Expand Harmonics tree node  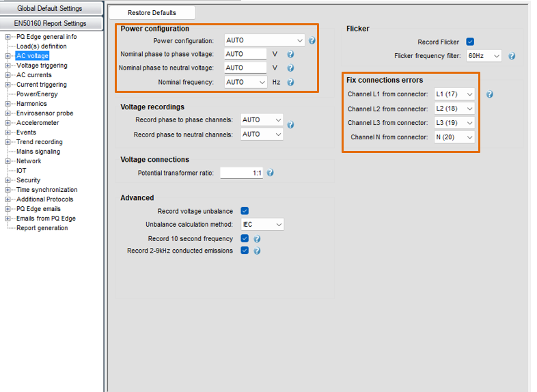(8, 104)
